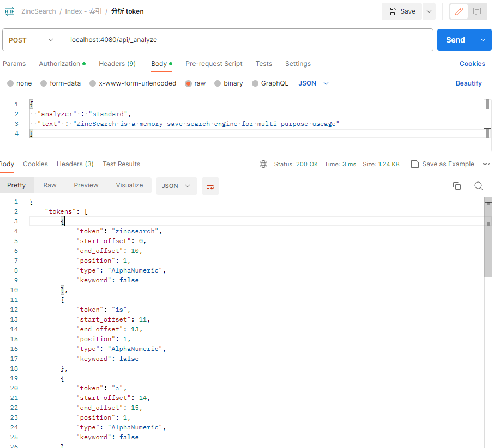The height and width of the screenshot is (448, 500).
Task: Click ZincSearch in the breadcrumb
Action: (x=39, y=11)
